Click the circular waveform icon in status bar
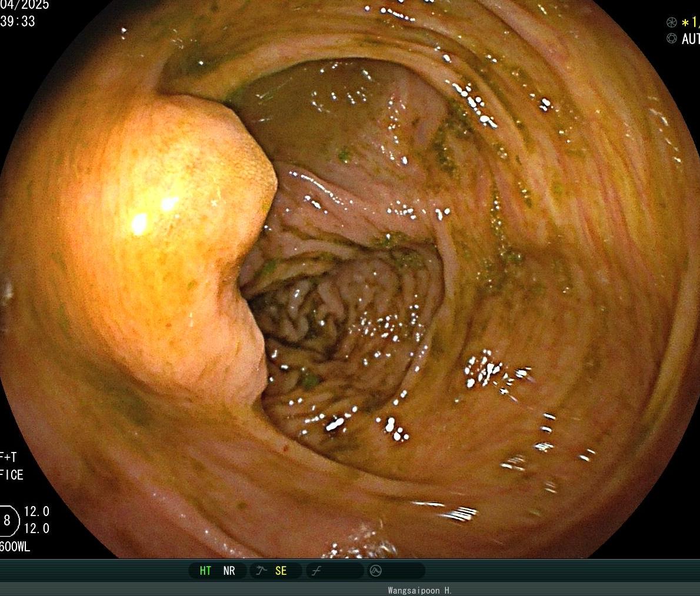 coord(376,571)
